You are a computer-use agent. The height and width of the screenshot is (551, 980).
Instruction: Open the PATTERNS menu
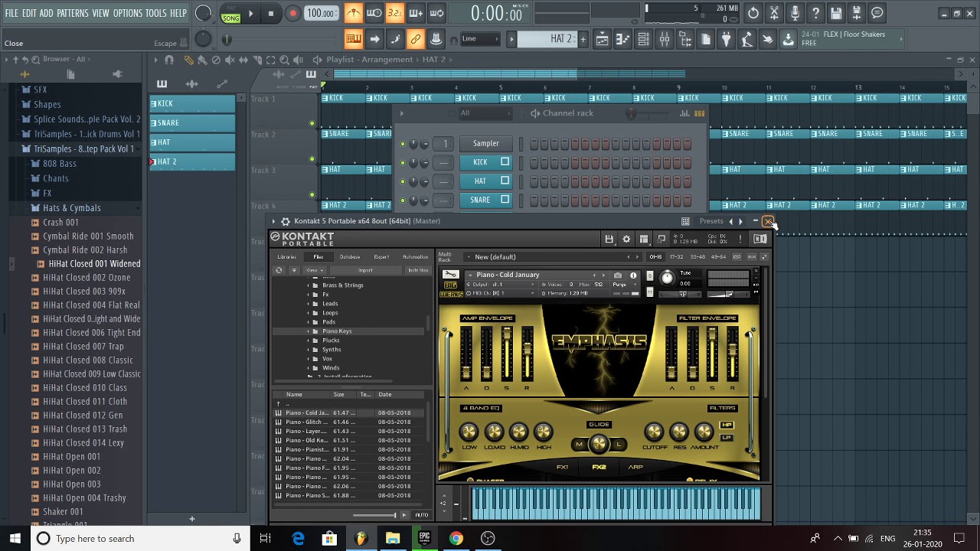[x=73, y=13]
